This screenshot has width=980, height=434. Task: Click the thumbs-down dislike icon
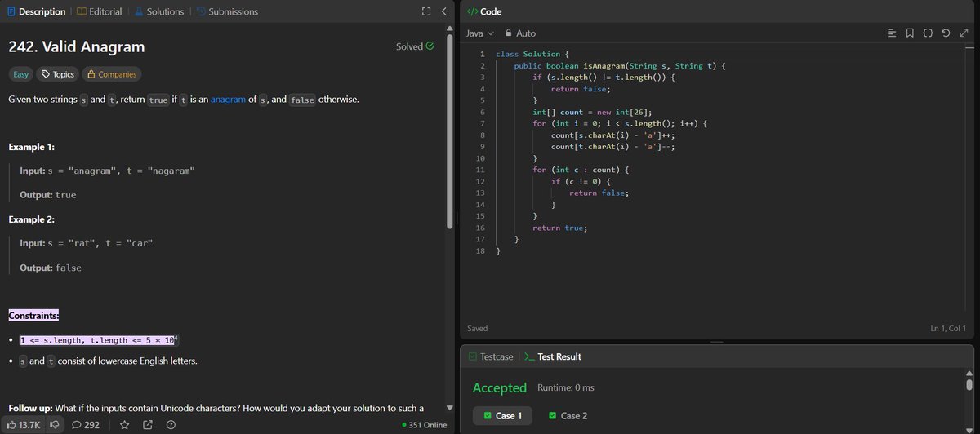click(55, 425)
